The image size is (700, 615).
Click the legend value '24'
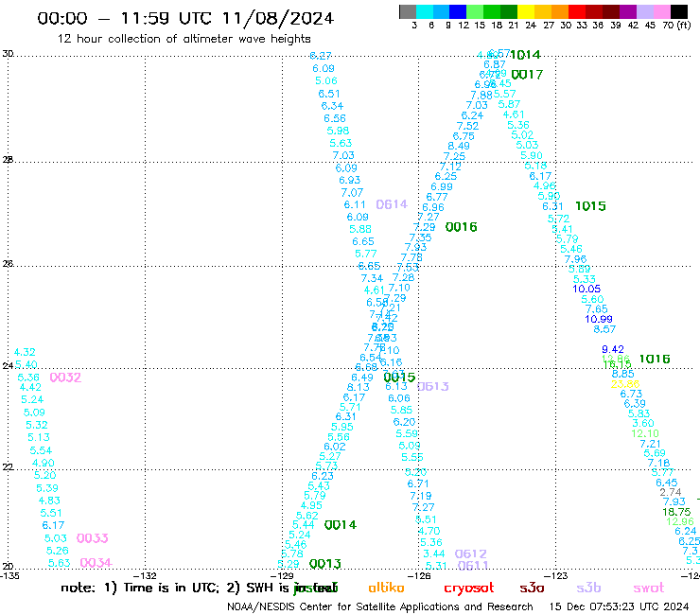point(531,26)
